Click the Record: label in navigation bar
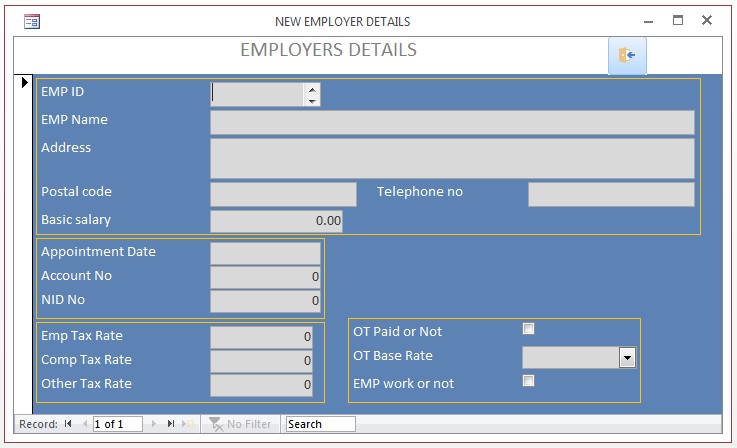Image resolution: width=737 pixels, height=448 pixels. click(39, 424)
